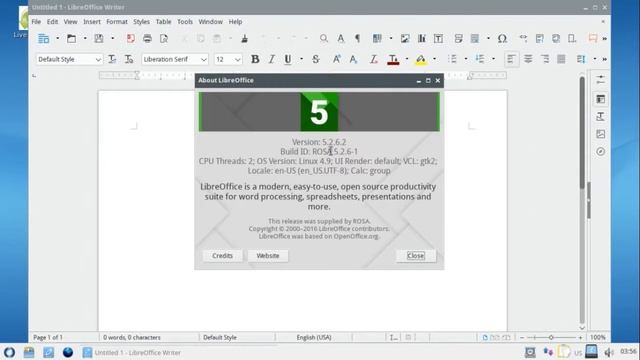Toggle Formatting Marks pilcrow icon
Image resolution: width=640 pixels, height=360 pixels.
358,38
